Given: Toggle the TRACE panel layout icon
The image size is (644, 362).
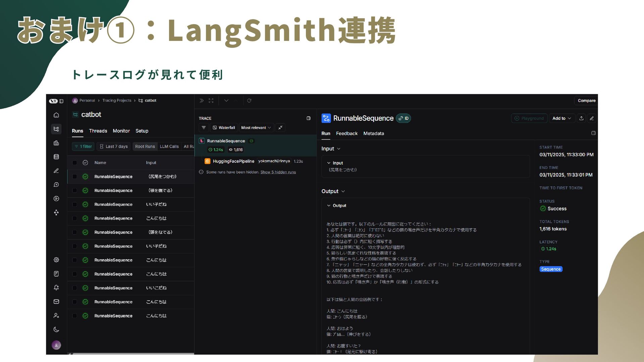Looking at the screenshot, I should click(309, 118).
